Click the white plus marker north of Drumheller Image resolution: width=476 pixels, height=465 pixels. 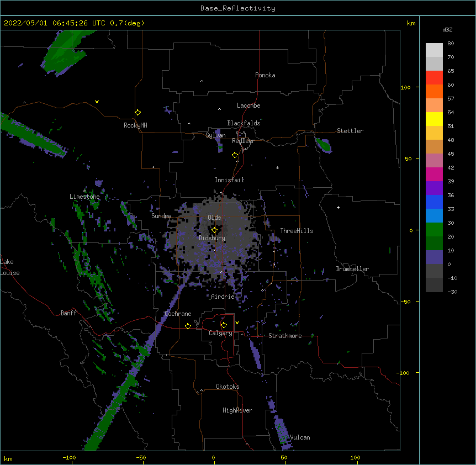[x=338, y=207]
